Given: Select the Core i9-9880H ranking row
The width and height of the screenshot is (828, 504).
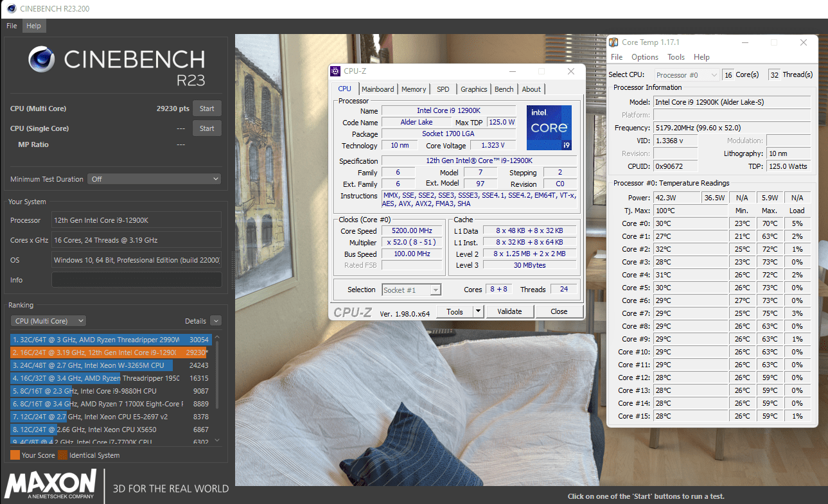Looking at the screenshot, I should (x=110, y=391).
